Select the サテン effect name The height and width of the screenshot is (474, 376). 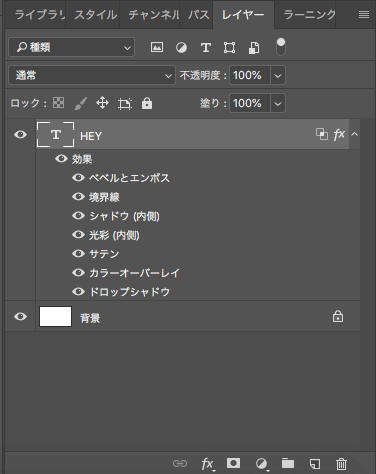[104, 254]
